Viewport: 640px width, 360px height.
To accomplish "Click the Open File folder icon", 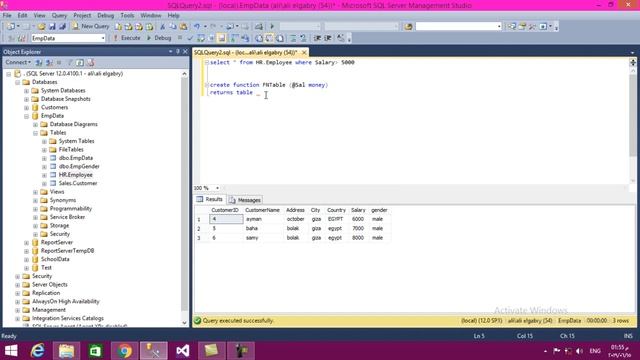I will tap(41, 27).
